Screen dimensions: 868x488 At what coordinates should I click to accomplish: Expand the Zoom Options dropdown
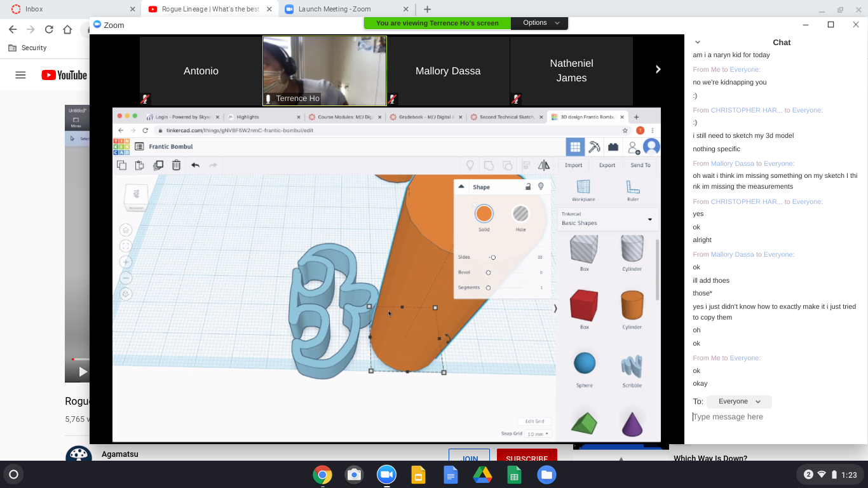point(539,23)
